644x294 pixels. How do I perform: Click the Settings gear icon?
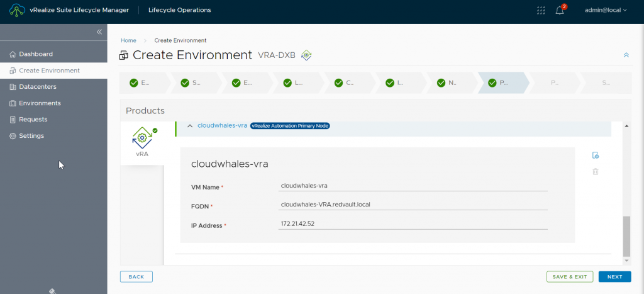point(13,136)
